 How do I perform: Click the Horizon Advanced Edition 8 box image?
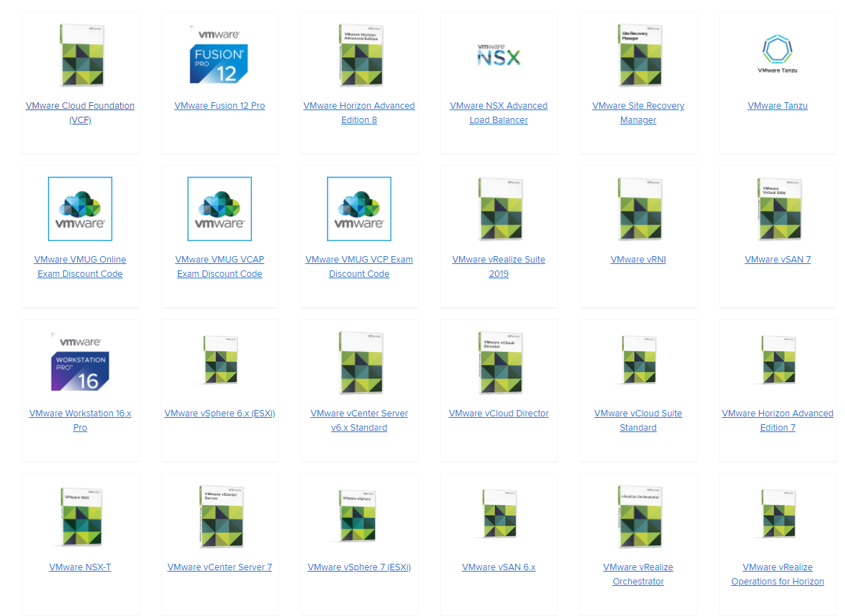point(361,55)
